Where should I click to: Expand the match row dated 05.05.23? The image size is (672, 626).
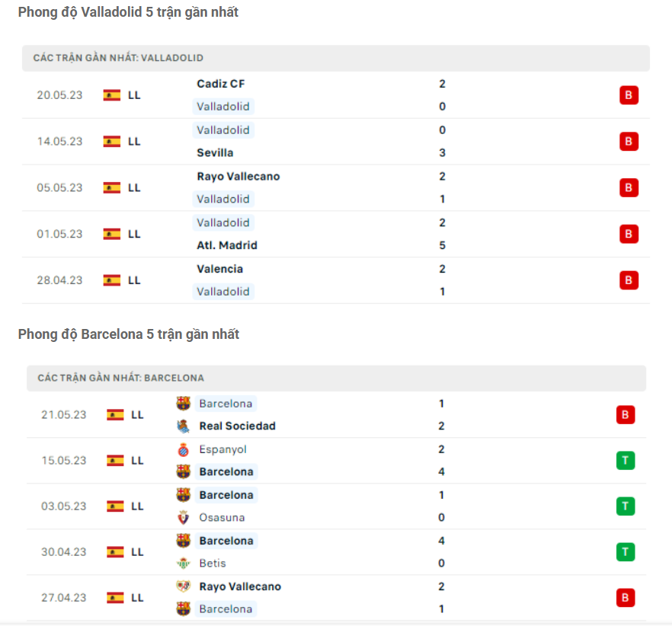[x=336, y=187]
